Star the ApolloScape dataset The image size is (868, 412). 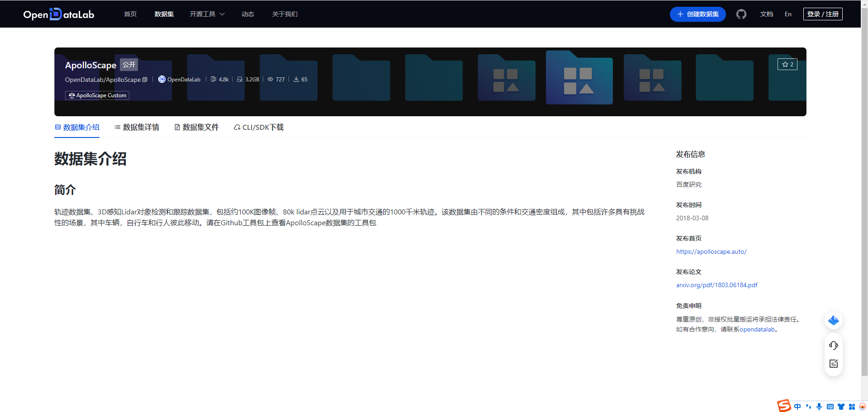tap(787, 64)
